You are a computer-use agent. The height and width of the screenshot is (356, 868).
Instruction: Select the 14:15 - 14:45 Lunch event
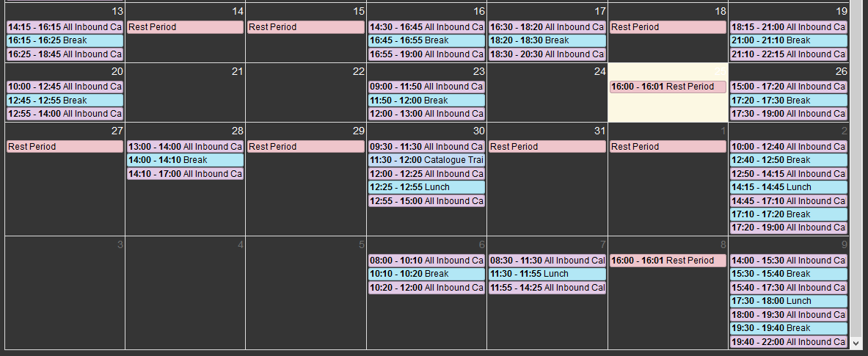point(789,187)
